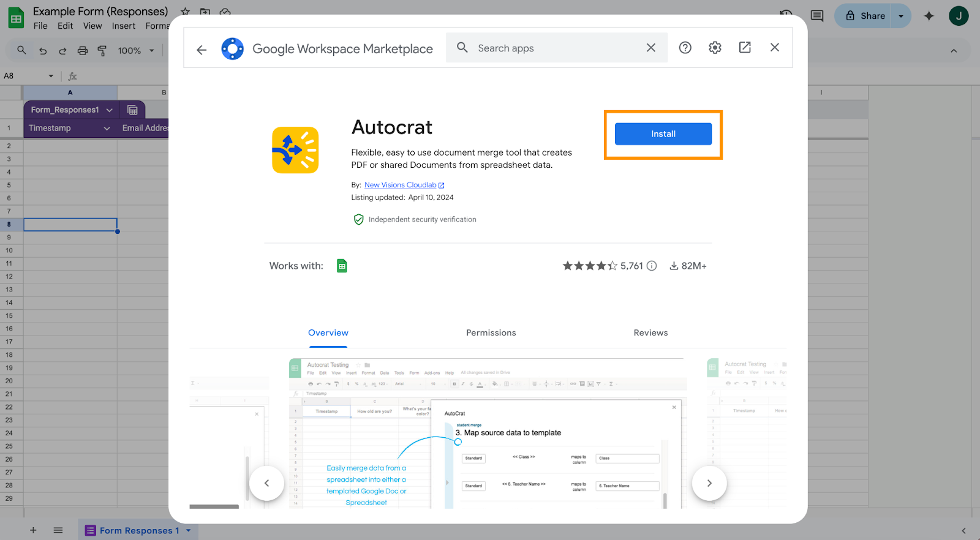Click the Paint format icon
The image size is (980, 540).
(102, 51)
